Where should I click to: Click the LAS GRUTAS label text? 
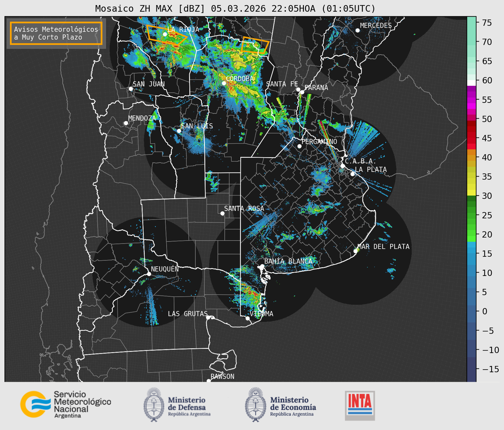coord(188,314)
